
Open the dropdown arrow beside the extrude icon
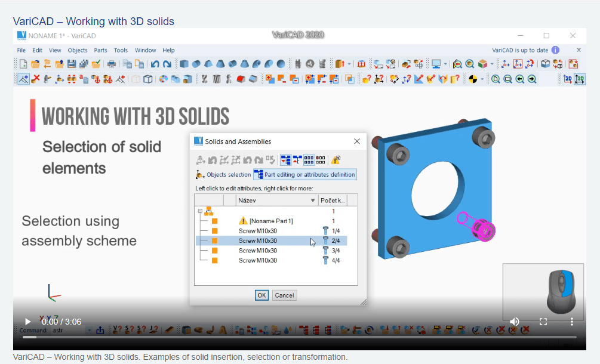pyautogui.click(x=349, y=64)
